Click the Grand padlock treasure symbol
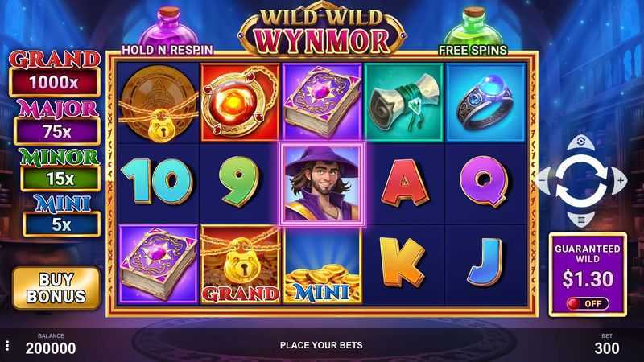This screenshot has width=644, height=362. [x=240, y=265]
